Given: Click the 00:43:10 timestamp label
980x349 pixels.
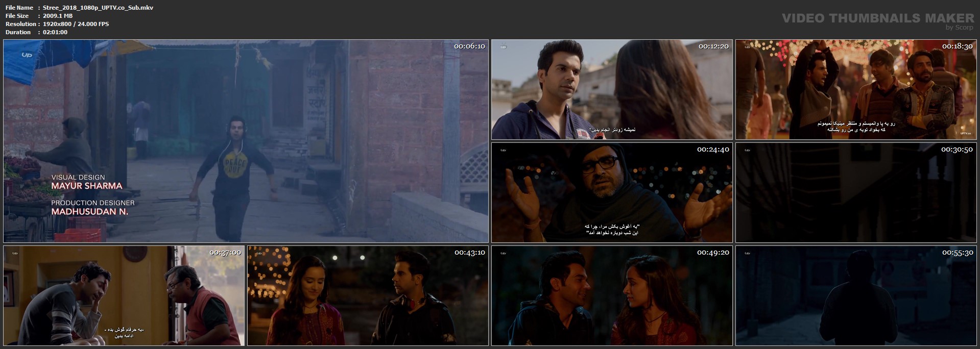Looking at the screenshot, I should click(x=469, y=253).
